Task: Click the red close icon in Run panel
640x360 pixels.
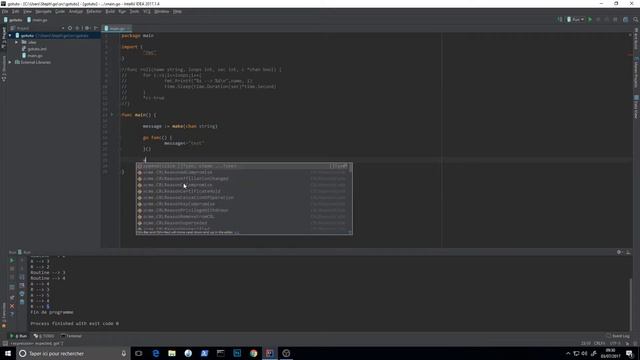Action: [12, 306]
